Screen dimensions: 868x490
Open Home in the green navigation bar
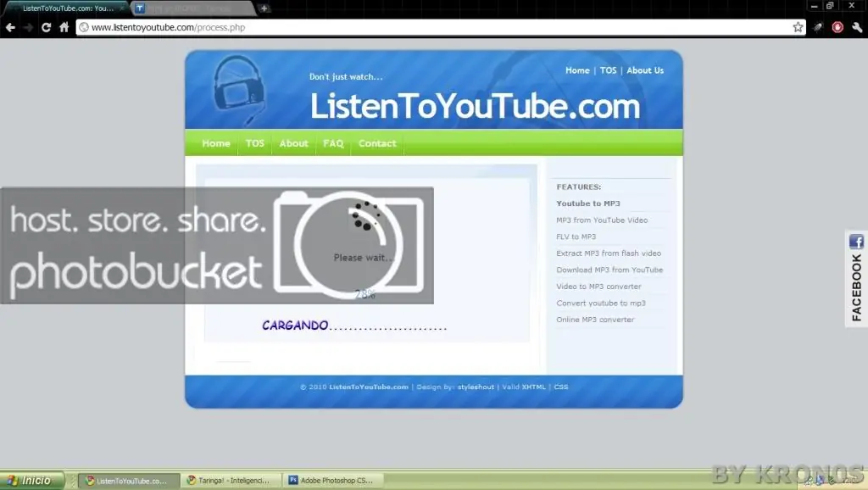tap(216, 143)
